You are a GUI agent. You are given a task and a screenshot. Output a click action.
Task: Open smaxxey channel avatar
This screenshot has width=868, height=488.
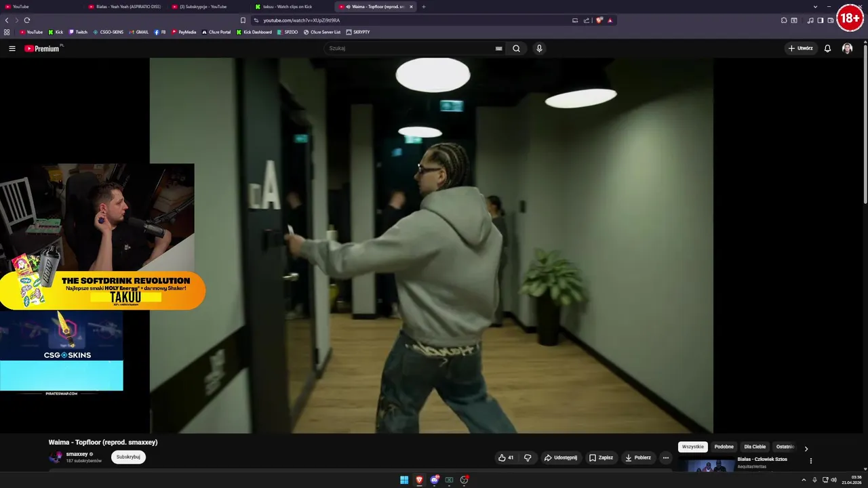point(55,457)
